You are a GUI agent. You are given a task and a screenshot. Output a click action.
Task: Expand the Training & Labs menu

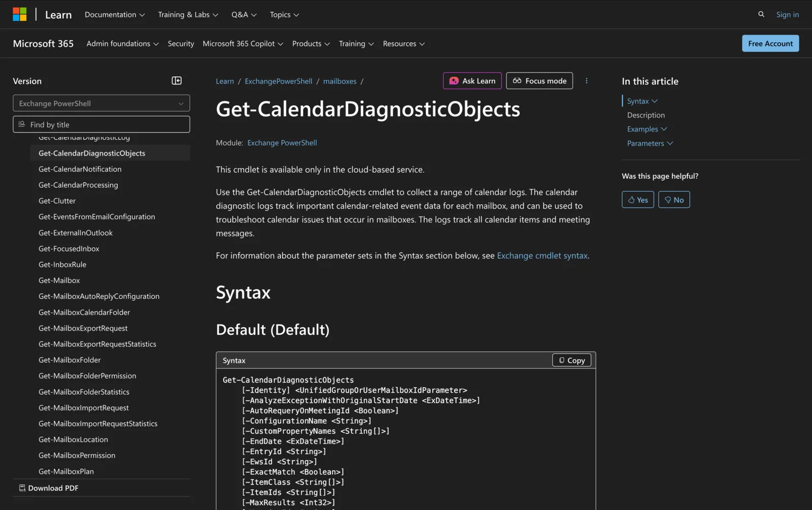click(x=188, y=14)
